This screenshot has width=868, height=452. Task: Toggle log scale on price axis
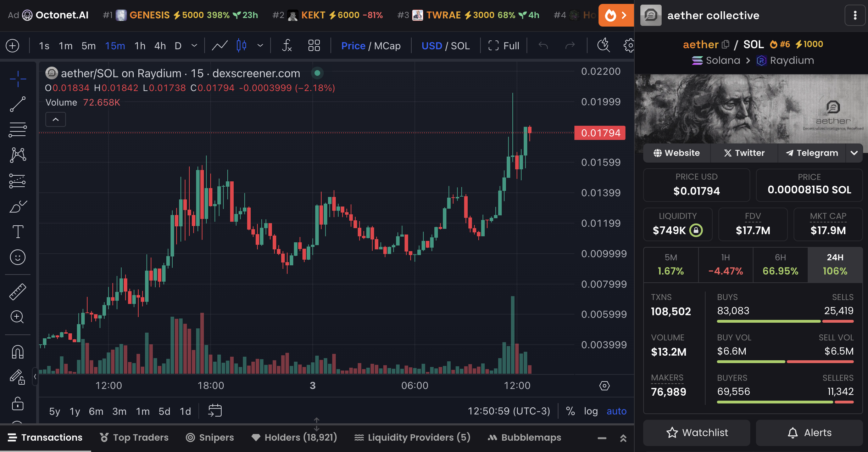pos(591,411)
